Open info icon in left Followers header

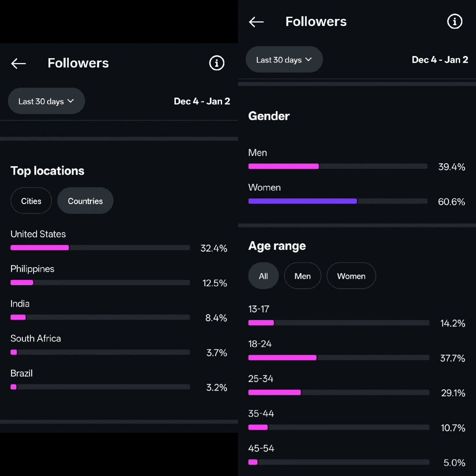pos(216,63)
